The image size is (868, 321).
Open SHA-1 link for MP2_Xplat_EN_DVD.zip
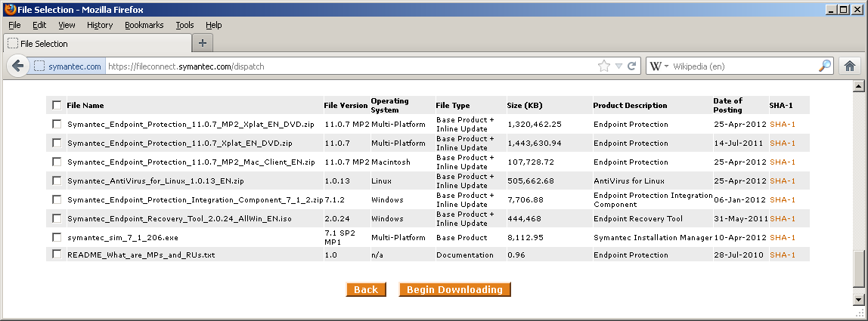click(783, 125)
